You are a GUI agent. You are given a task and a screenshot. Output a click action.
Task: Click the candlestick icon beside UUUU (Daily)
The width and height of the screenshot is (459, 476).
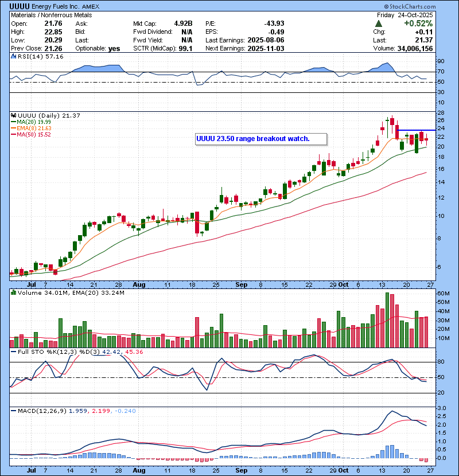(x=13, y=115)
